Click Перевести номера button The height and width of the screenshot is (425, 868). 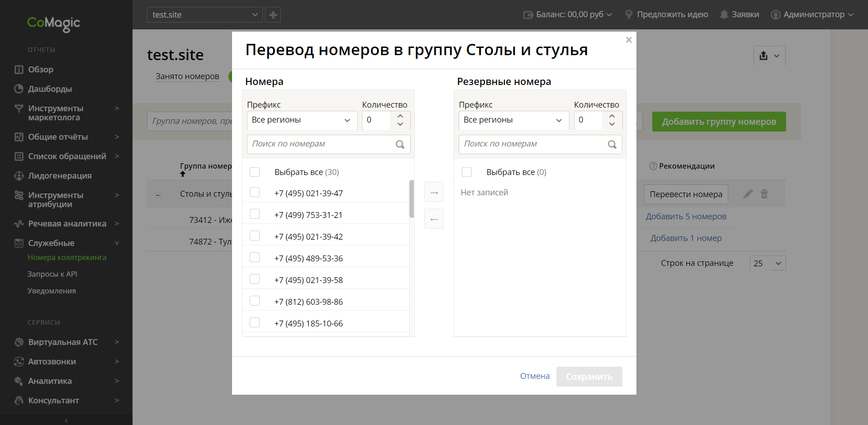pos(686,194)
